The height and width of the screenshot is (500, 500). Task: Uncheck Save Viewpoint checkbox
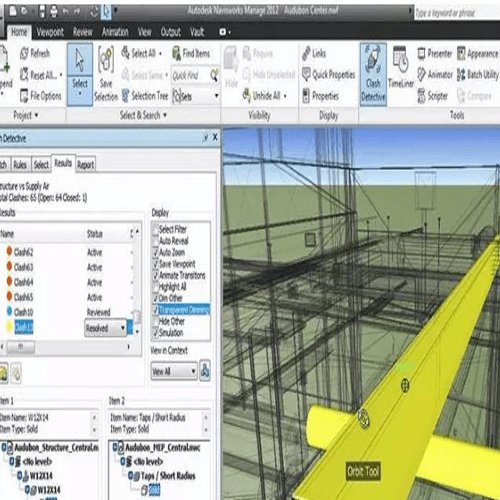(x=155, y=264)
